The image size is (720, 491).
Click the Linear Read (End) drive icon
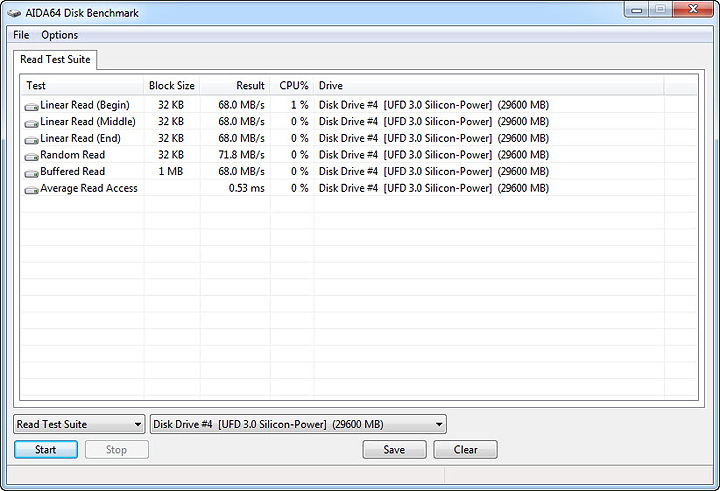click(x=31, y=140)
